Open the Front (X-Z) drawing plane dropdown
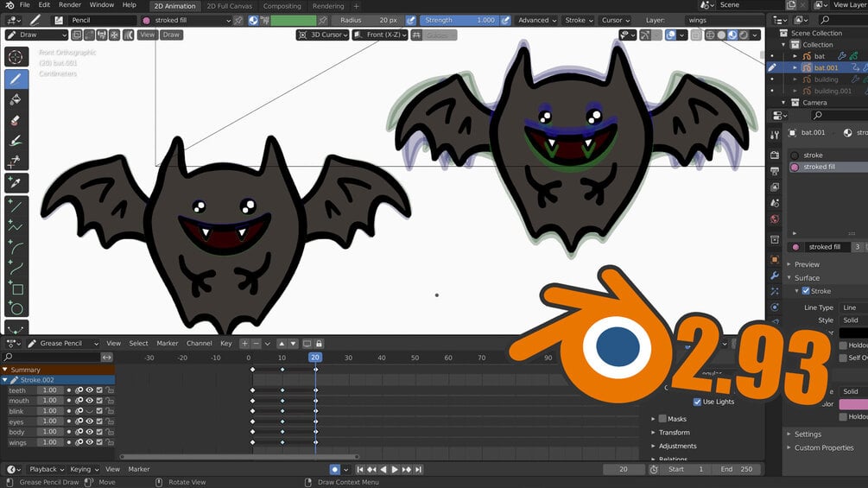Image resolution: width=868 pixels, height=488 pixels. click(x=380, y=35)
